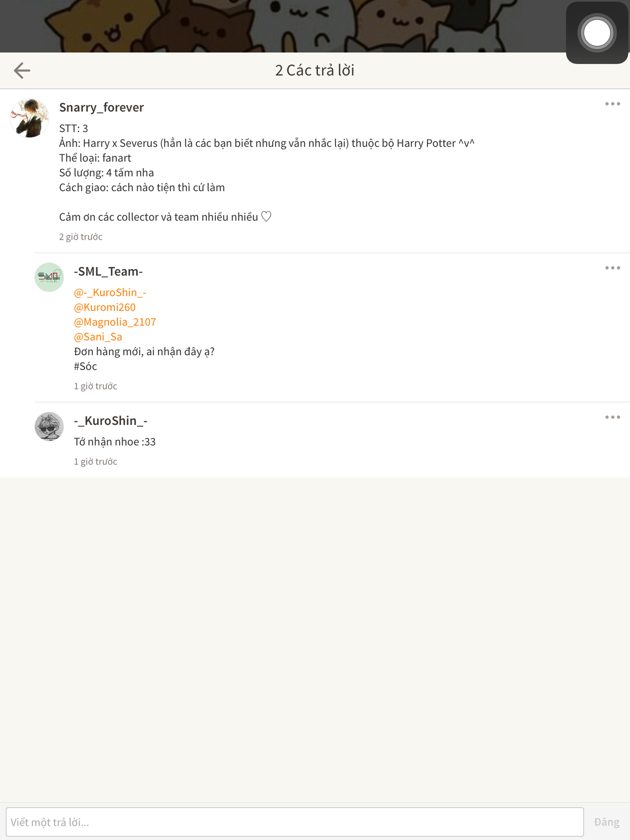Viewport: 630px width, 840px height.
Task: Open the -SML_Team- username
Action: [x=108, y=271]
